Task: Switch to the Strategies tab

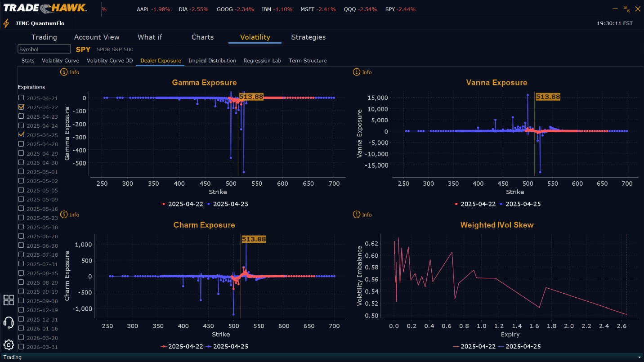Action: point(308,37)
